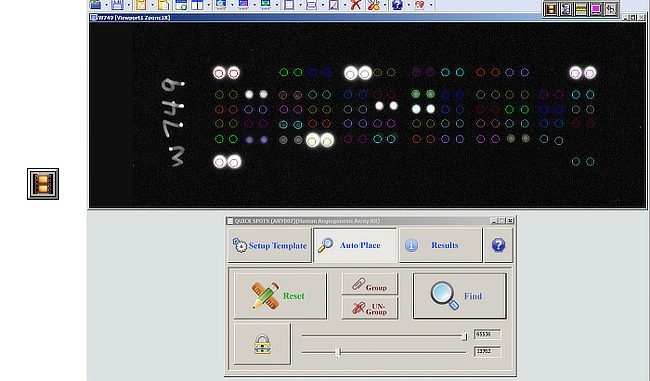The width and height of the screenshot is (650, 381).
Task: Click the padlock lock button
Action: 262,344
